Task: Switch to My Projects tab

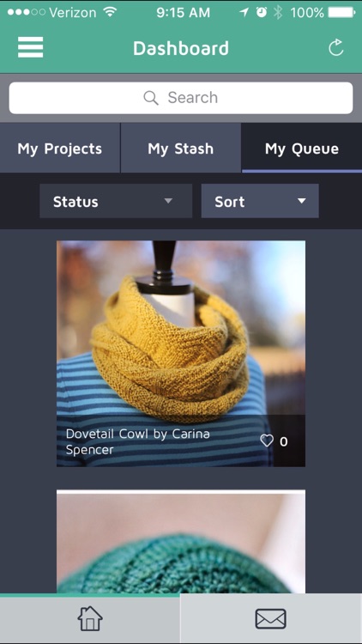Action: click(x=60, y=149)
